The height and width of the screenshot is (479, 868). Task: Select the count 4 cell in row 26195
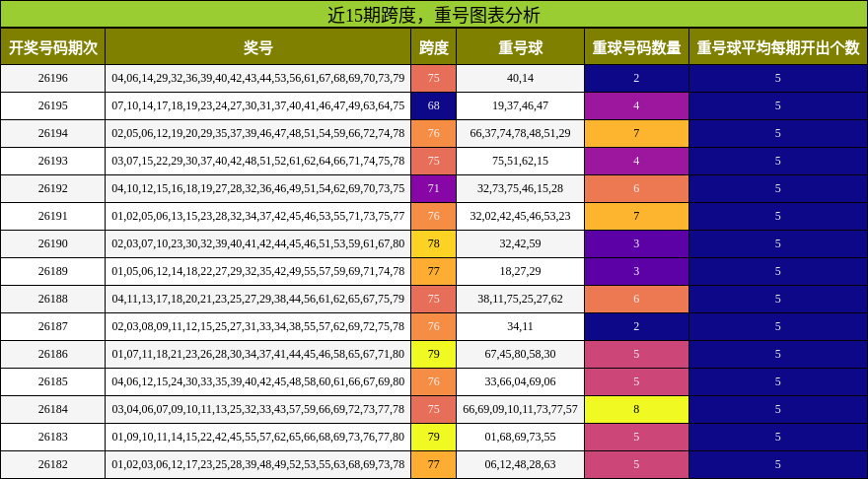point(636,105)
